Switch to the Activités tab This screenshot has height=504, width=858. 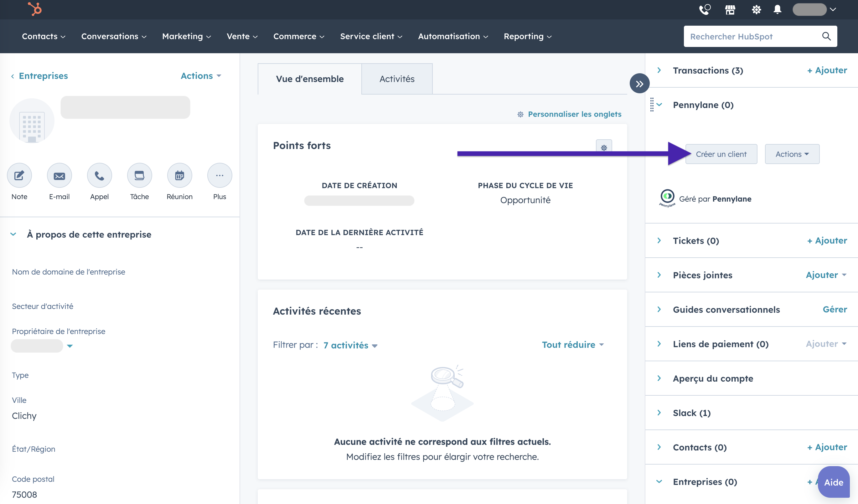[x=397, y=79]
